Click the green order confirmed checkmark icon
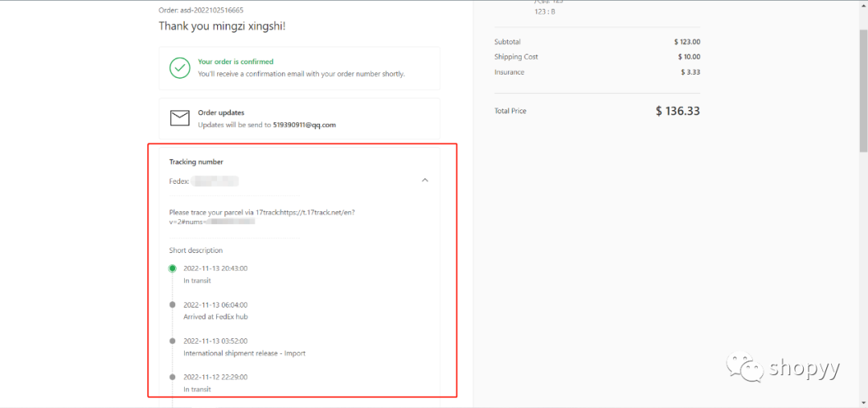Screen dimensions: 868x408 coord(180,68)
